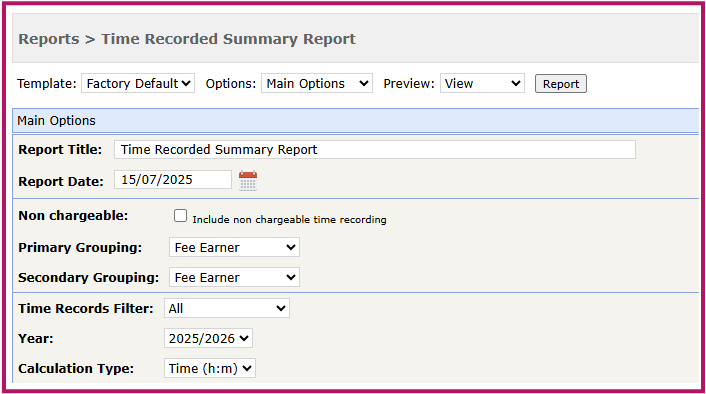Click the Report Date field
This screenshot has height=394, width=706.
coord(173,180)
